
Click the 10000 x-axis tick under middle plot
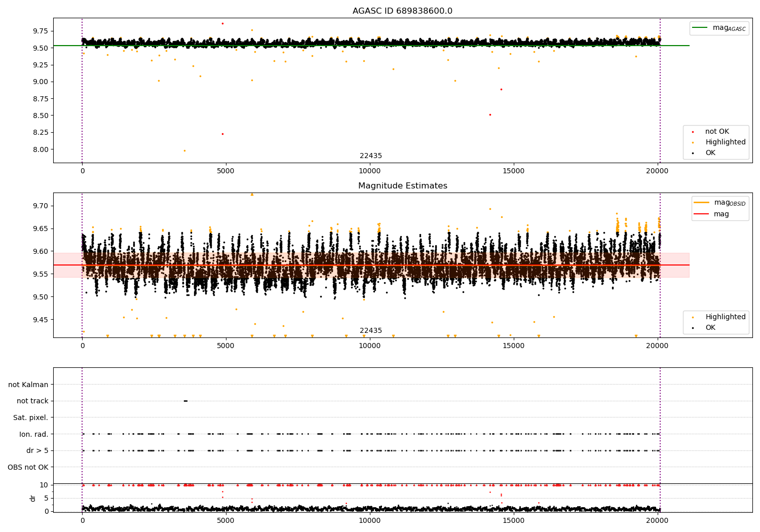(370, 346)
